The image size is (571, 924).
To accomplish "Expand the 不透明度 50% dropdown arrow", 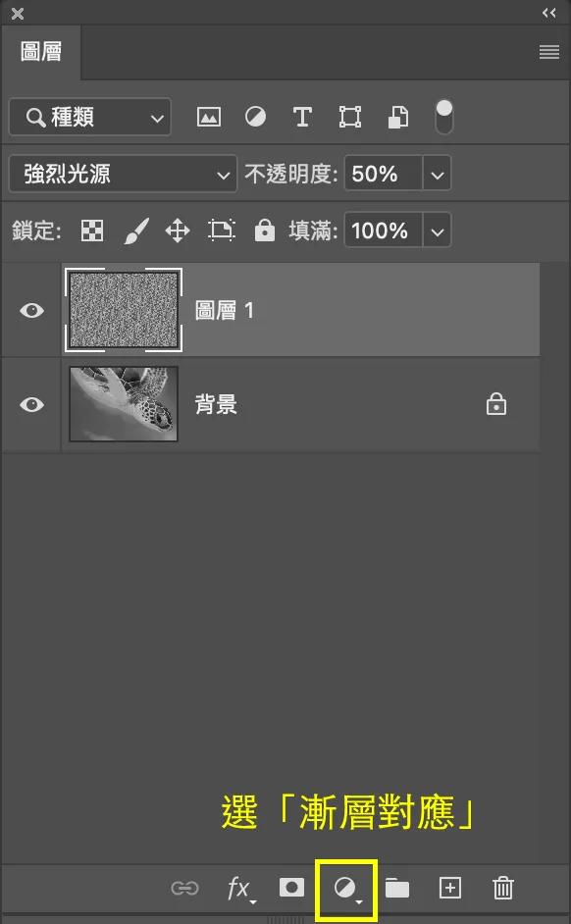I will point(437,174).
